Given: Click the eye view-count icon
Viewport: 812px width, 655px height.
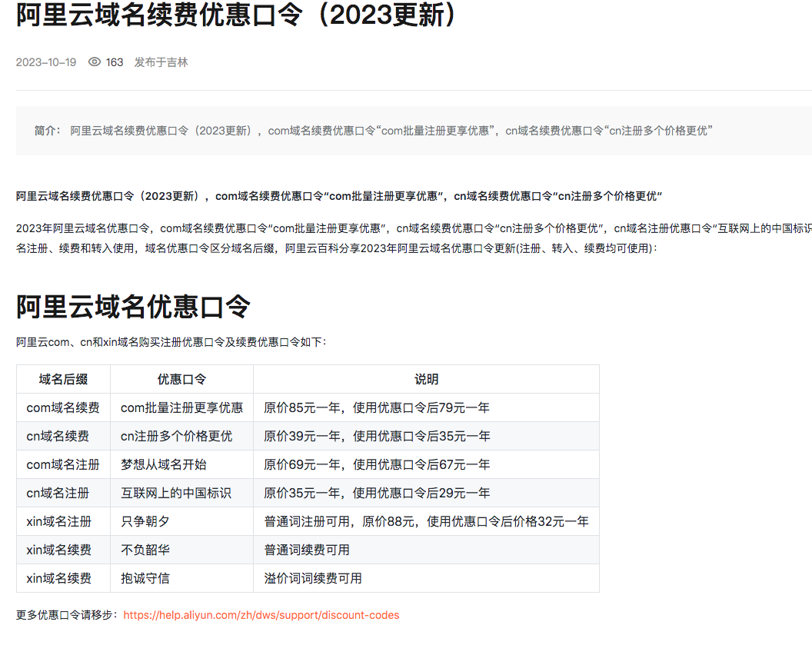Looking at the screenshot, I should 95,62.
